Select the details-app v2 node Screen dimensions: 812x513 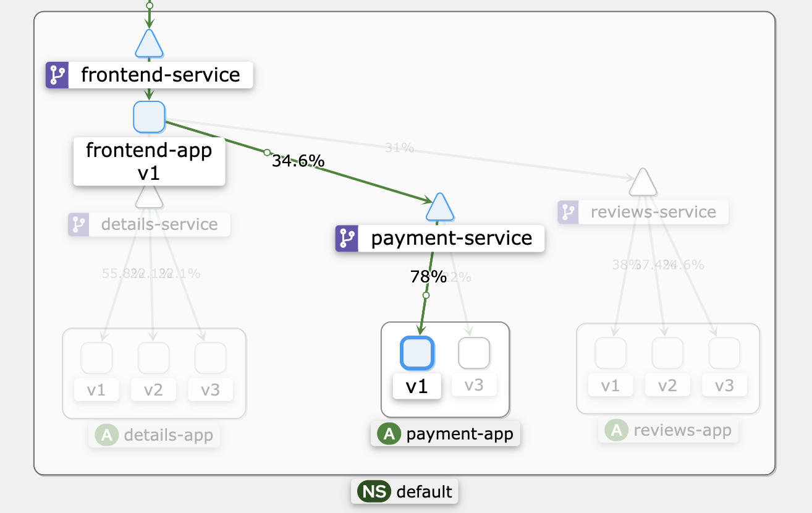point(153,358)
